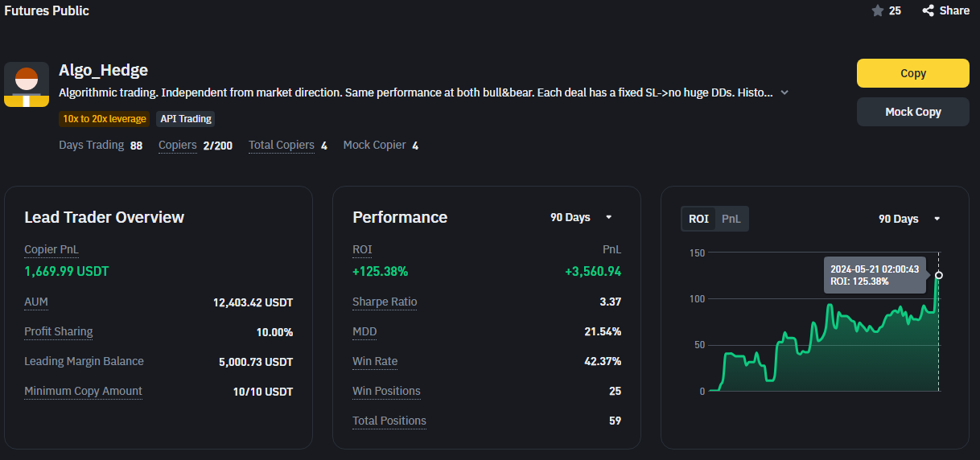
Task: Click the Sharpe Ratio label
Action: click(385, 302)
